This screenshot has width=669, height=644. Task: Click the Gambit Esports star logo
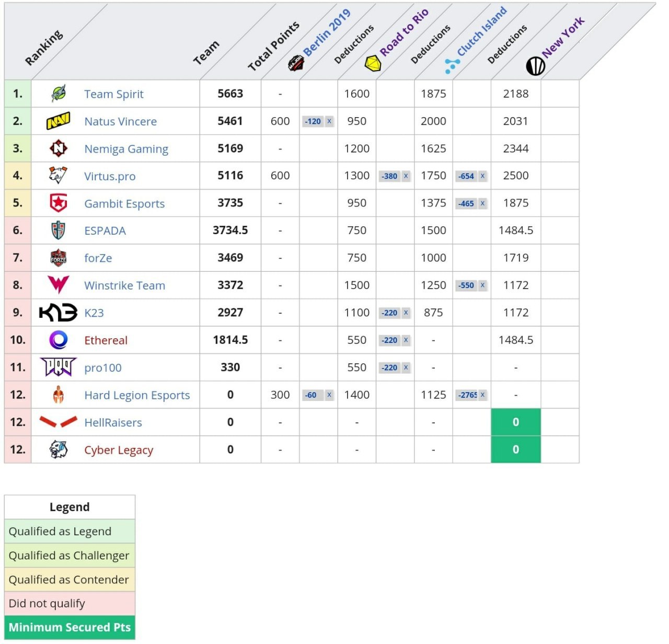(x=59, y=203)
